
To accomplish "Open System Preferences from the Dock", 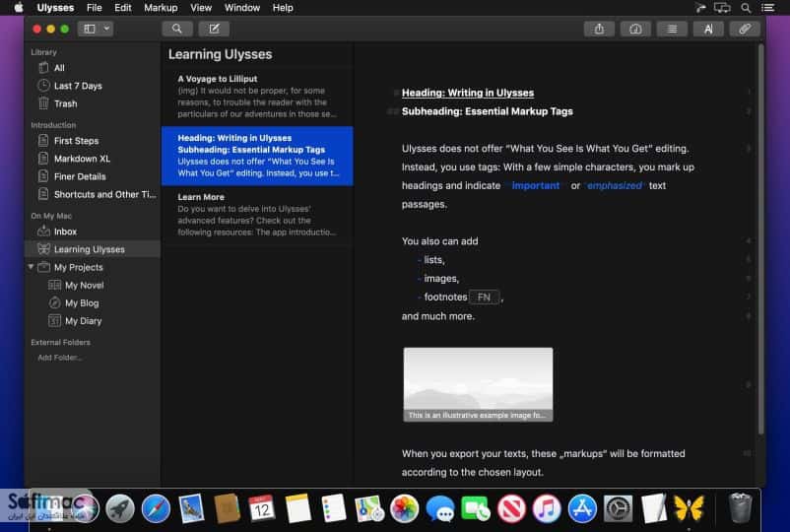I will click(619, 508).
